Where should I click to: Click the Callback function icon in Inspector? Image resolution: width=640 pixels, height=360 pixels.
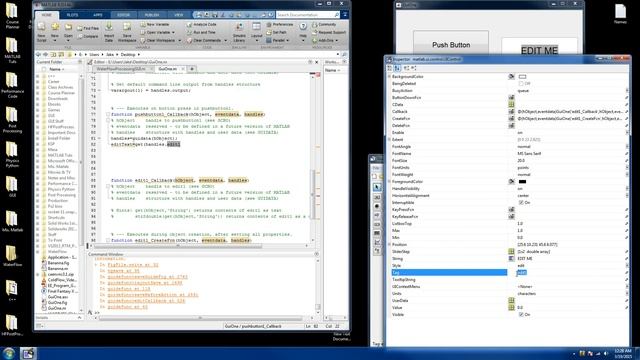511,111
